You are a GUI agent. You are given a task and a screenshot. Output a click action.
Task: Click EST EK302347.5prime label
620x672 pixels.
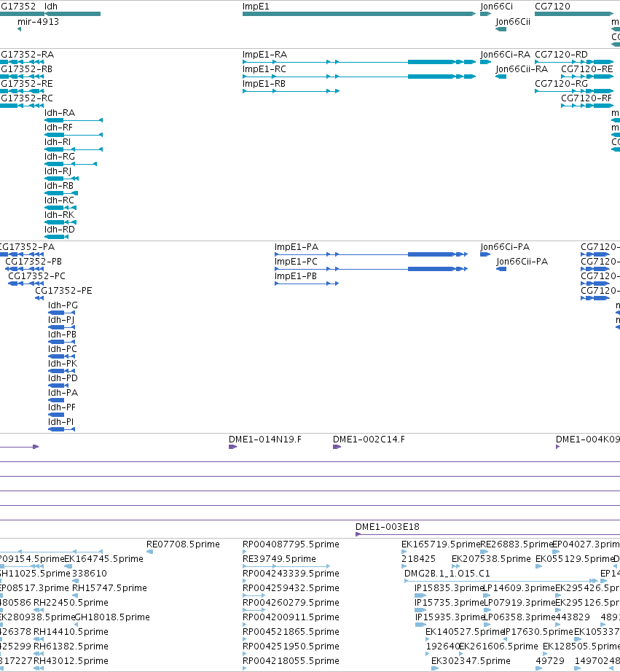(x=471, y=661)
